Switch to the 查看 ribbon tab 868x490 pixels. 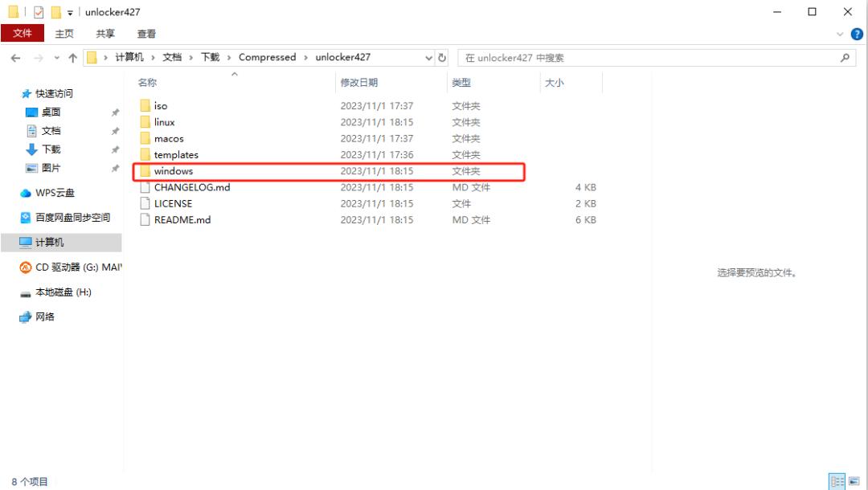click(147, 34)
